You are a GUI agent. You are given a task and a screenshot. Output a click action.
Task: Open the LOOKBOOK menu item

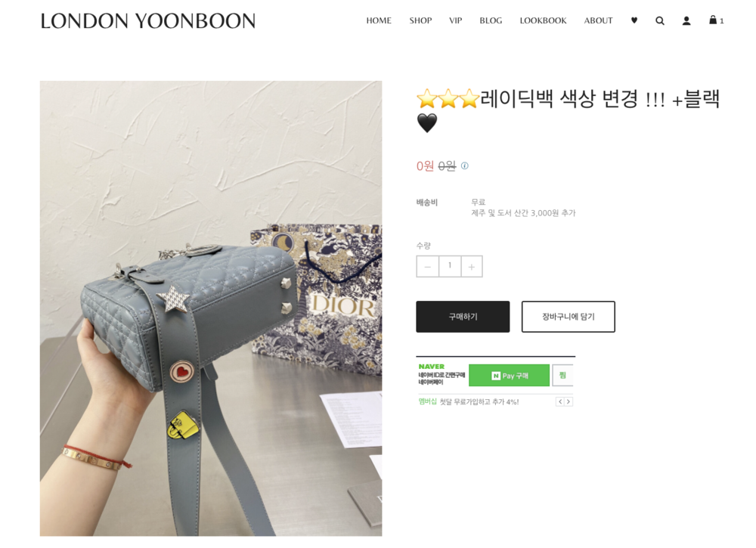pos(543,20)
